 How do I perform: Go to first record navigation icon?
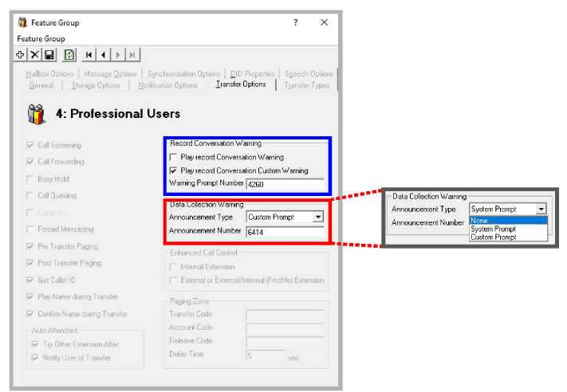coord(89,55)
